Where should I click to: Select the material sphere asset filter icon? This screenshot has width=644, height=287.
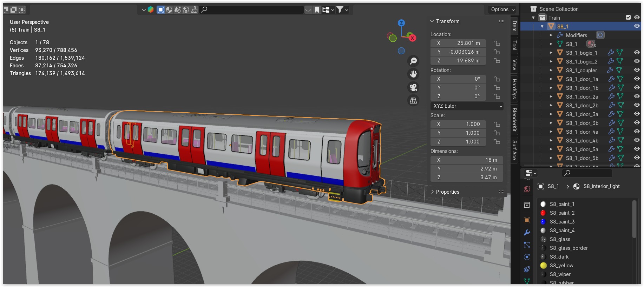[x=169, y=9]
